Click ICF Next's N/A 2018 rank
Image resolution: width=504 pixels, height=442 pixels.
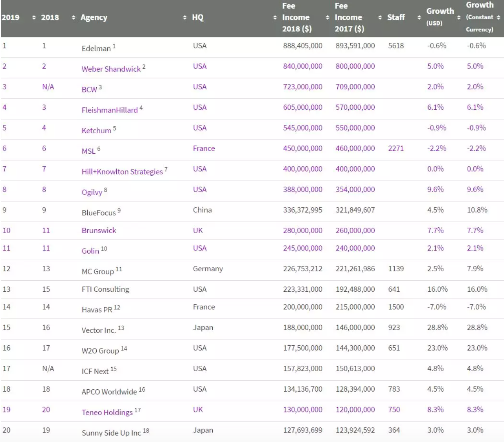pyautogui.click(x=48, y=368)
